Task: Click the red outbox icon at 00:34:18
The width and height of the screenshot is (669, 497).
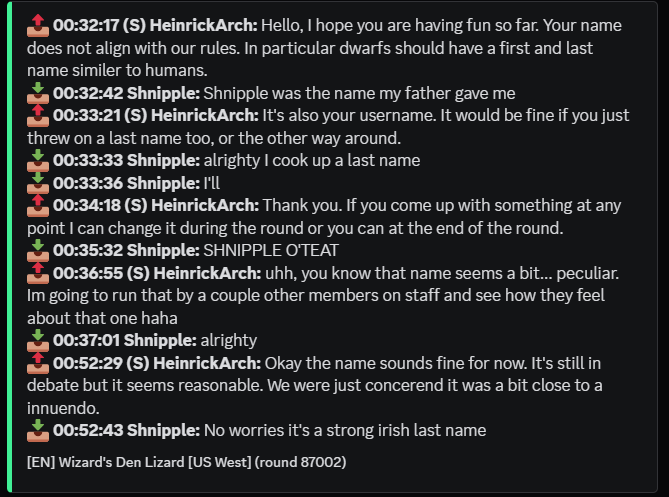Action: (38, 206)
